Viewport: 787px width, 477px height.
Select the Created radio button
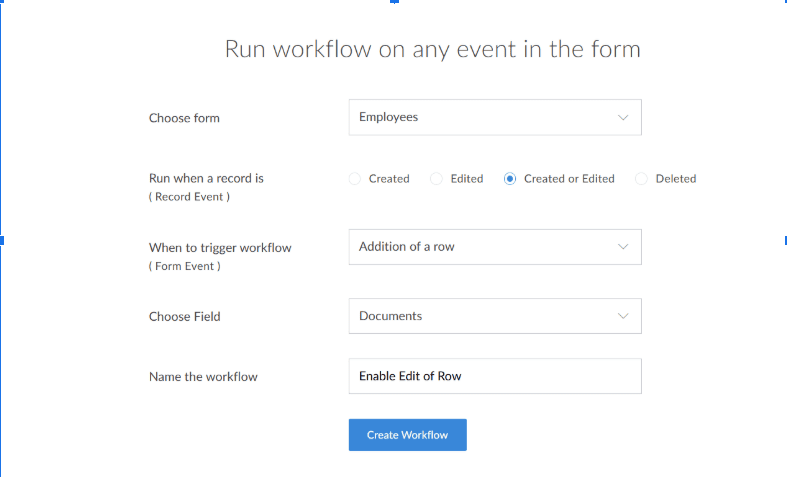pyautogui.click(x=355, y=179)
